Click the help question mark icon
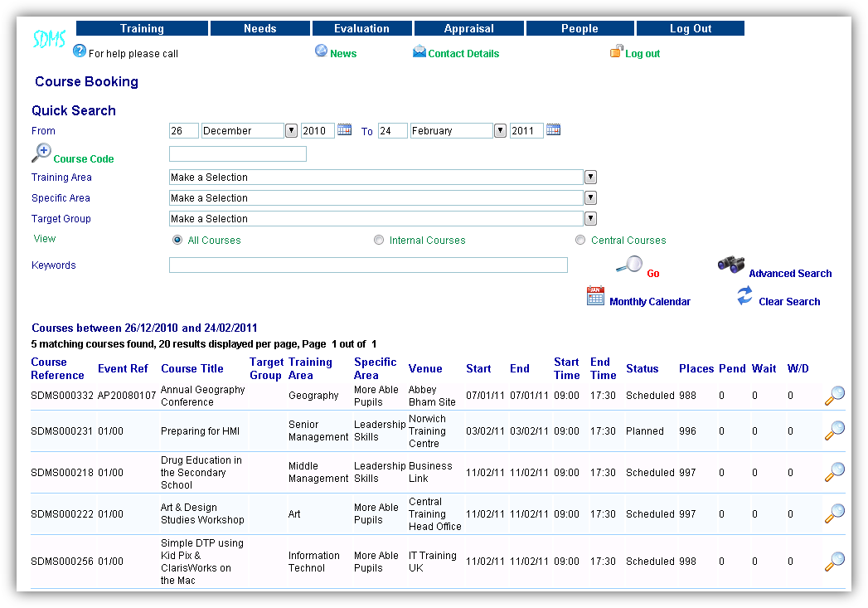Image resolution: width=868 pixels, height=608 pixels. 79,51
